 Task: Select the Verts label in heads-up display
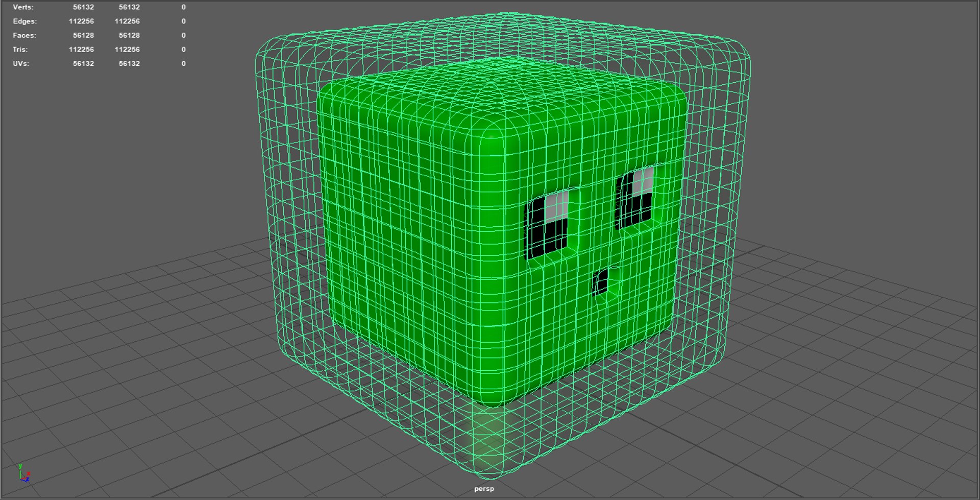tap(23, 7)
